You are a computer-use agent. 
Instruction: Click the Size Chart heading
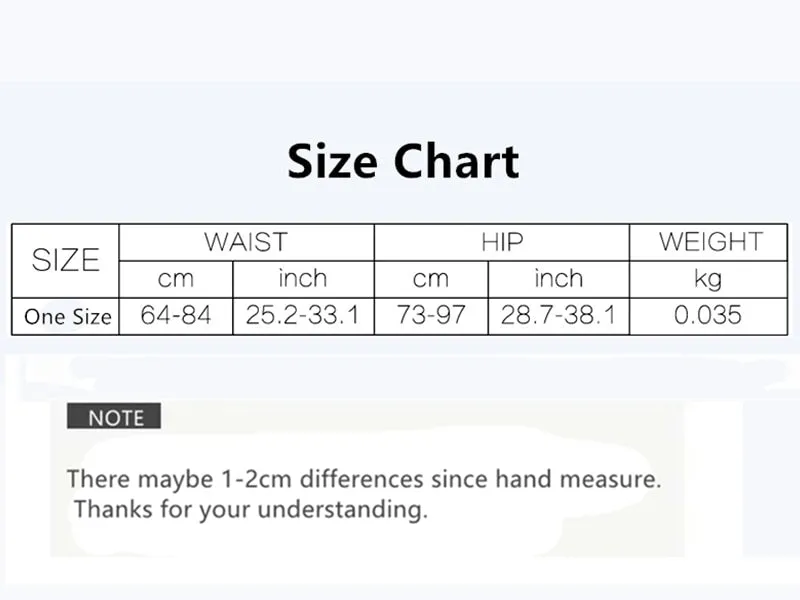(x=403, y=161)
